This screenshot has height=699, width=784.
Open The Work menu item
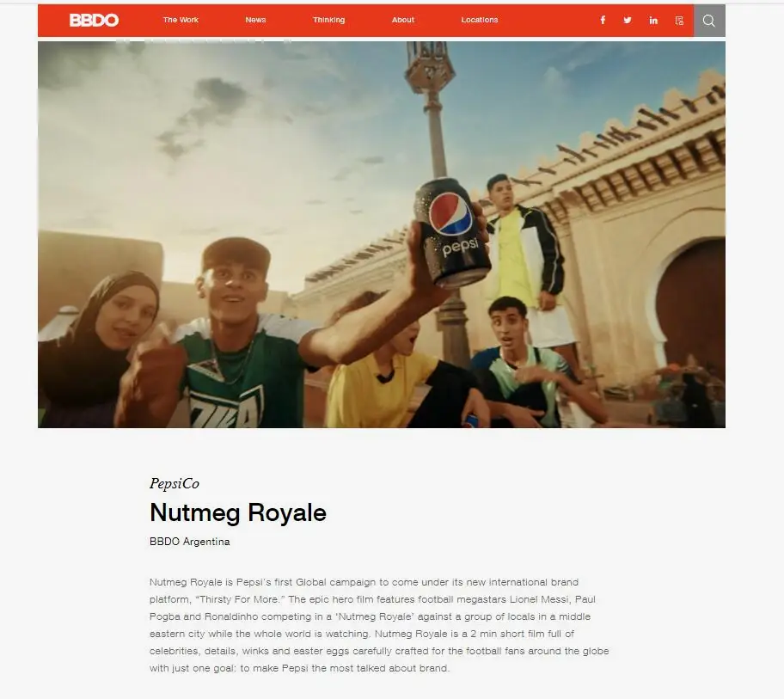[x=181, y=20]
